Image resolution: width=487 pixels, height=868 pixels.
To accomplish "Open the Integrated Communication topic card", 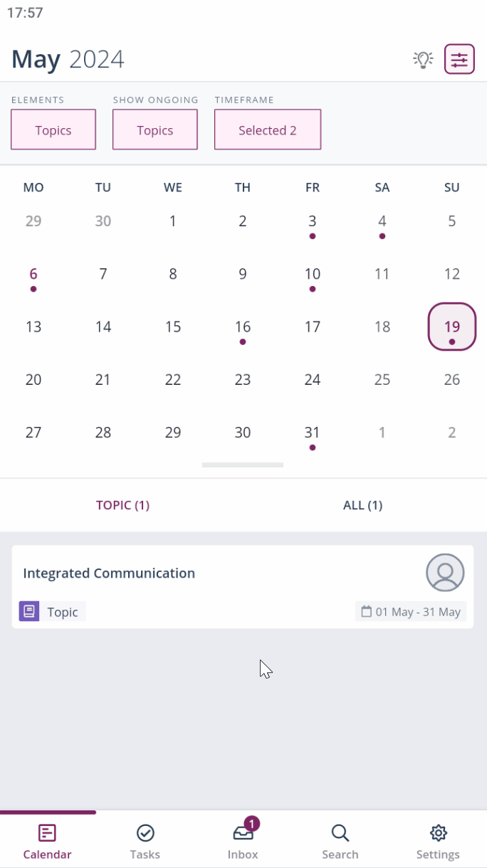I will click(x=214, y=573).
